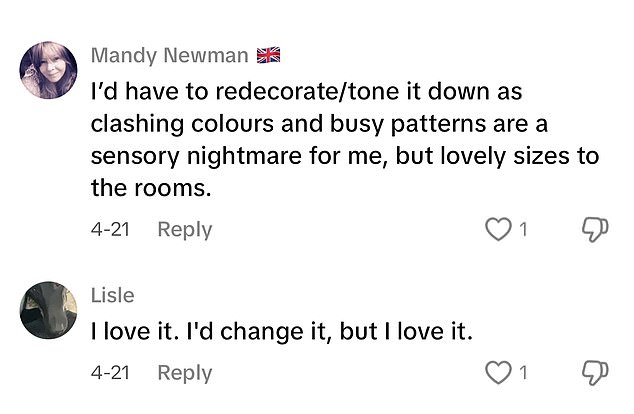Viewport: 634px width, 414px height.
Task: Click the 4-21 date under Lisle's comment
Action: tap(111, 373)
